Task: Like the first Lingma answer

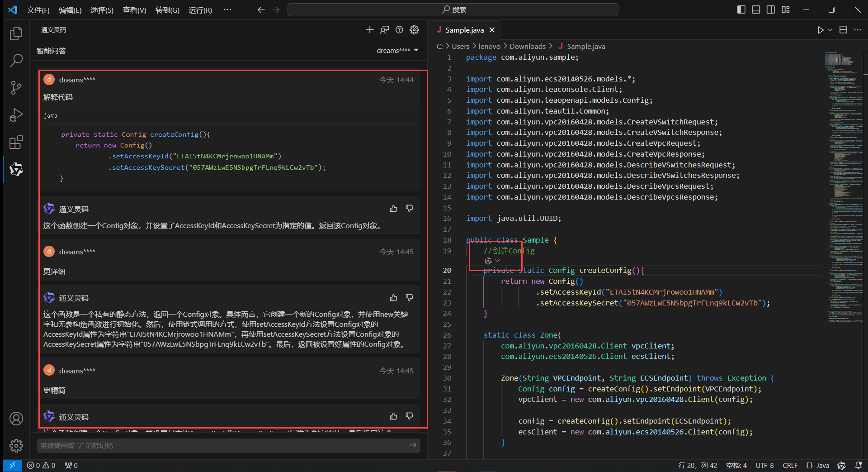Action: (394, 209)
